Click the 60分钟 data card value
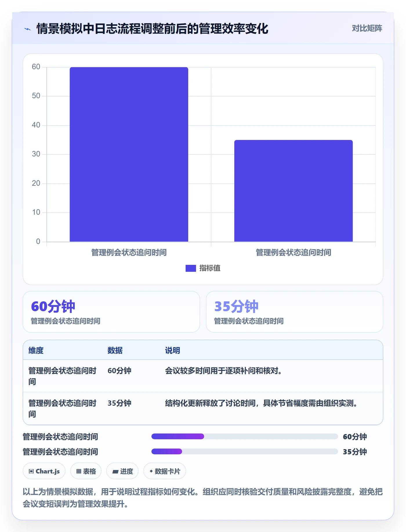406x532 pixels. (53, 306)
